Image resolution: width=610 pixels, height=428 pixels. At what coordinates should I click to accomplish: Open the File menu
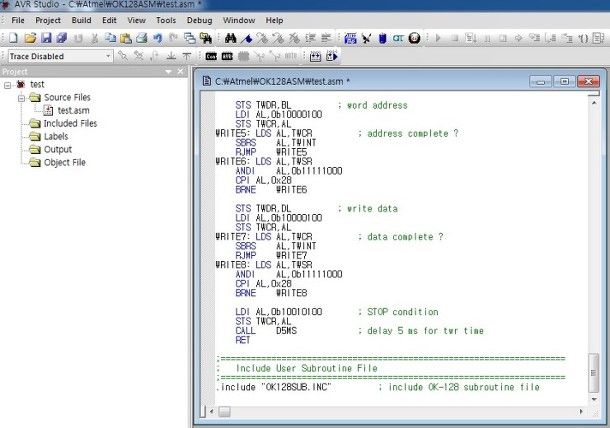(x=18, y=20)
